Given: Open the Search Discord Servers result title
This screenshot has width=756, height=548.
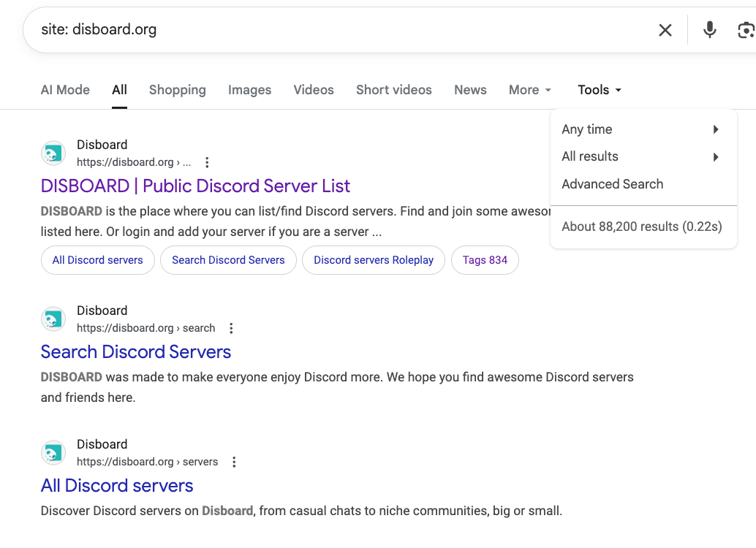Looking at the screenshot, I should click(x=136, y=351).
